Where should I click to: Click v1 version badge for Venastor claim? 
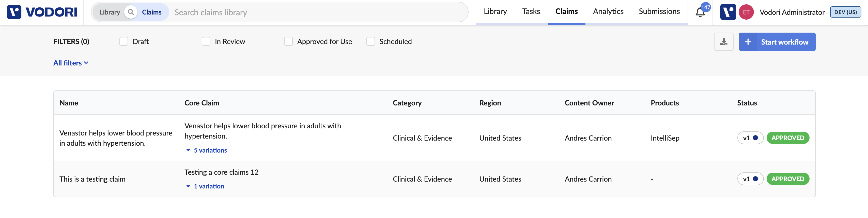coord(750,138)
